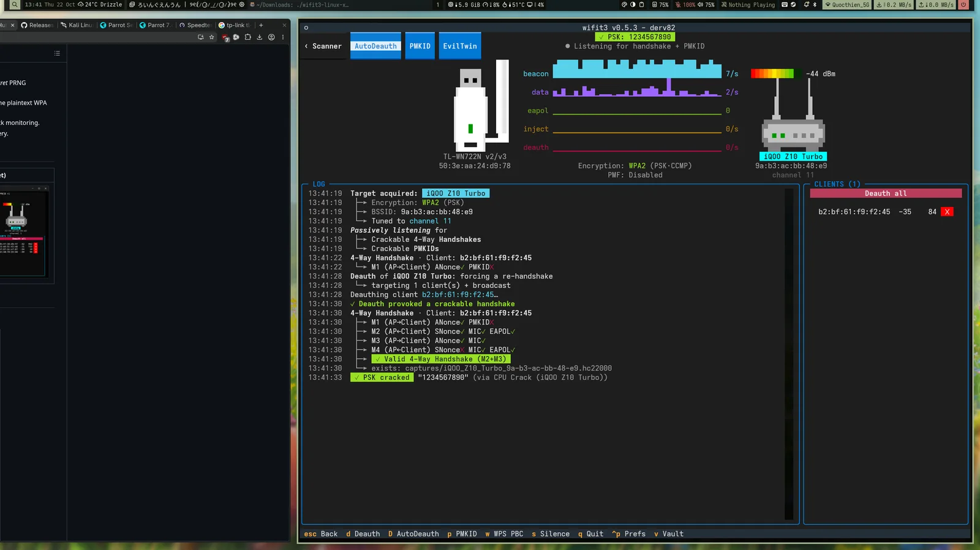
Task: Open the Quocthien_5G network widget
Action: [x=847, y=4]
